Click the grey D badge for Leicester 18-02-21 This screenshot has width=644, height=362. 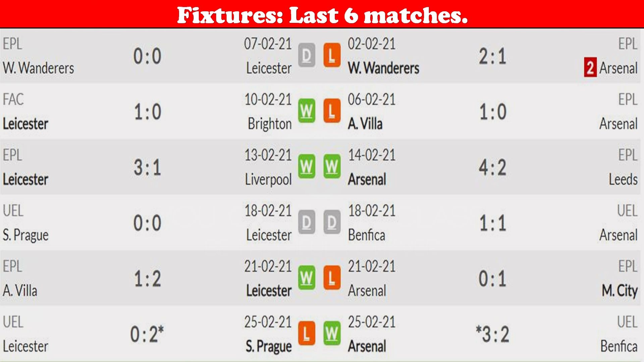pos(307,222)
